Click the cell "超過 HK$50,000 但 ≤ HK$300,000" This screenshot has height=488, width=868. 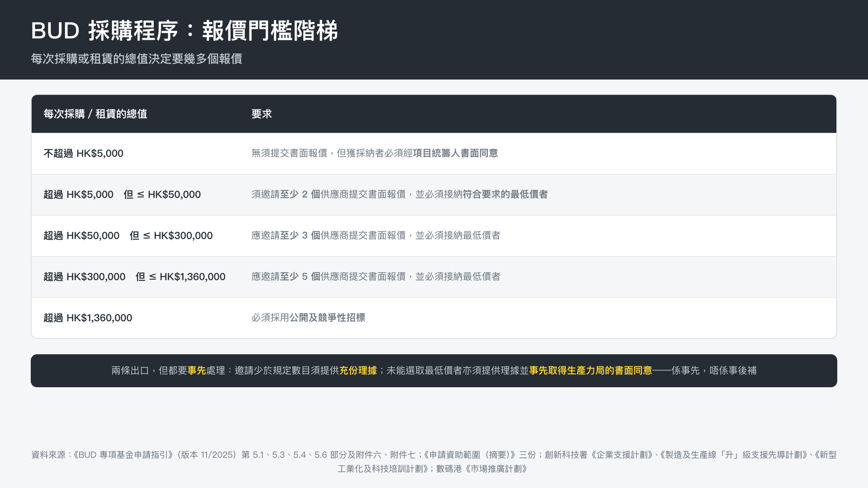128,235
